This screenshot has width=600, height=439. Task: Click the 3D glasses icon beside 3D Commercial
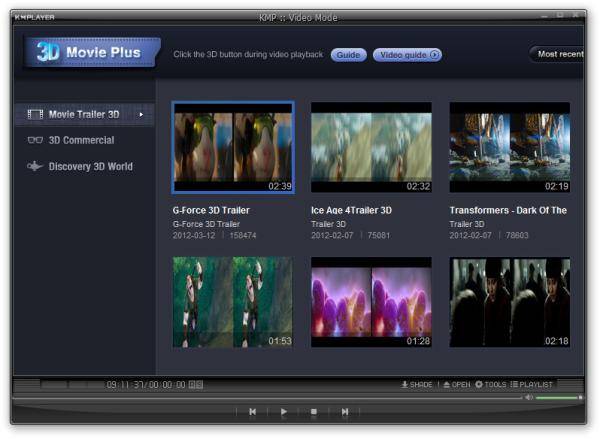pyautogui.click(x=35, y=140)
